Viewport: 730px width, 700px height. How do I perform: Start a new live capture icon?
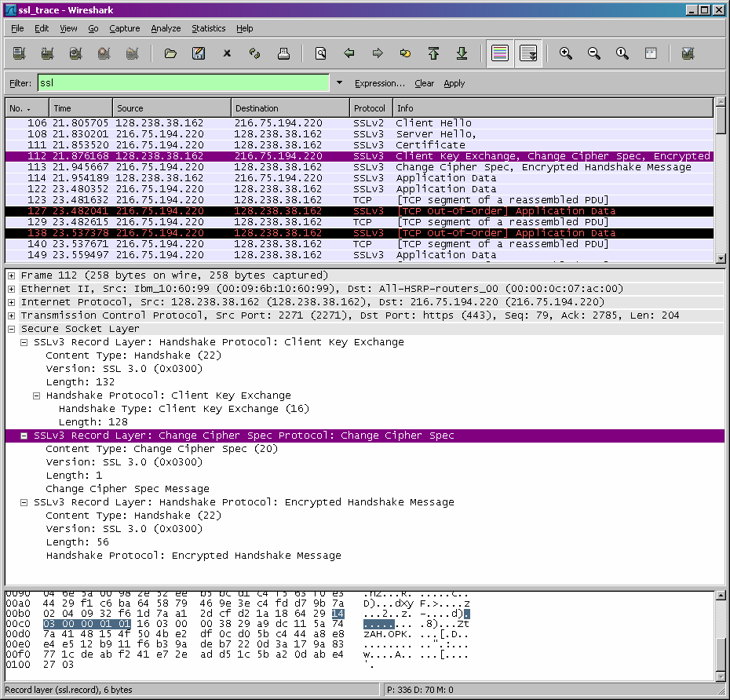tap(75, 53)
